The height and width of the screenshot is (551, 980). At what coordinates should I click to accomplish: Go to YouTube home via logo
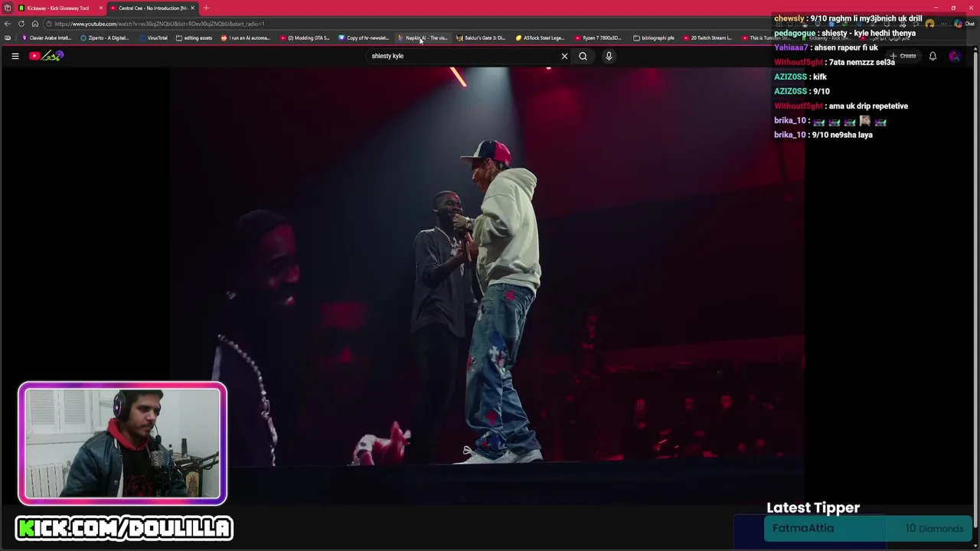click(46, 56)
